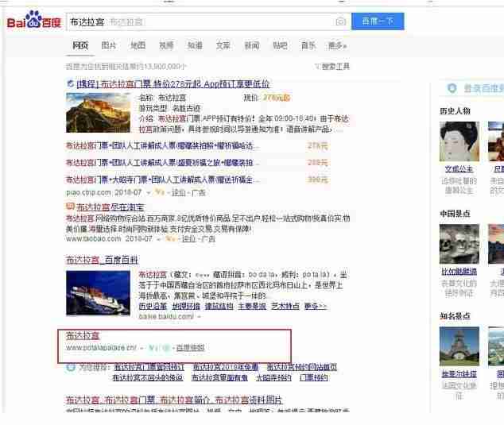504x425 pixels.
Task: Open the 布达拉宫门票 简介 资料图片 result title
Action: (174, 400)
